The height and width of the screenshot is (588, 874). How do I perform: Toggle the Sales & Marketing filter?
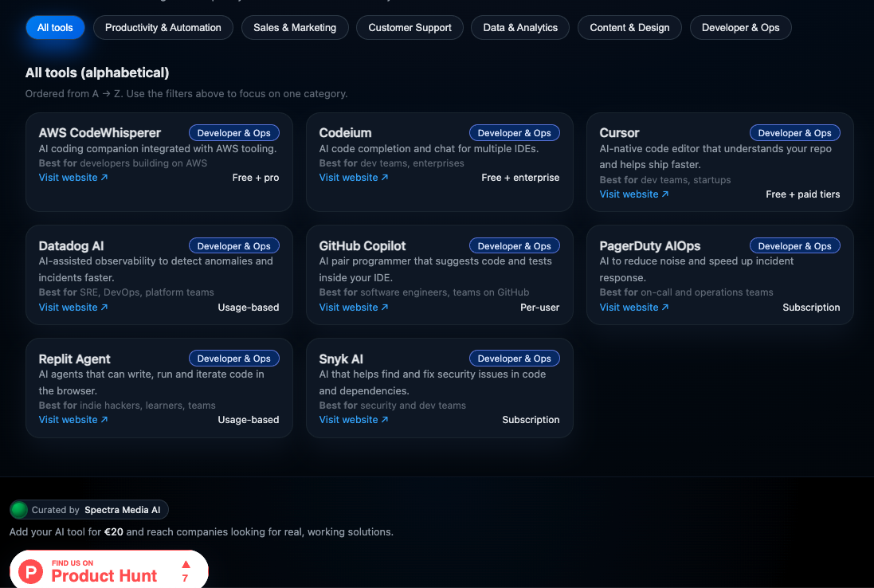(x=295, y=27)
